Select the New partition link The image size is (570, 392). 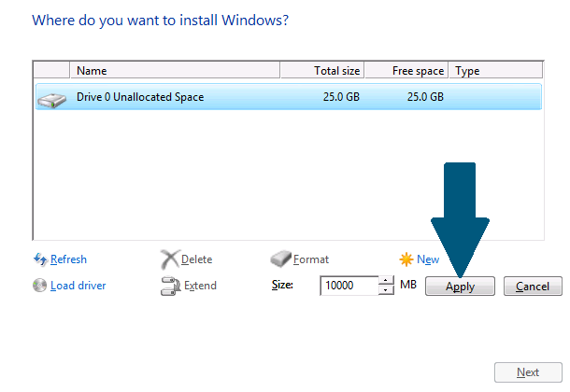428,259
